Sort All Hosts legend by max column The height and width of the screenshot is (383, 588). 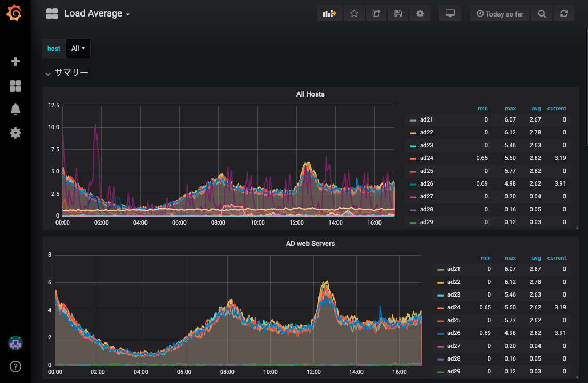(510, 108)
